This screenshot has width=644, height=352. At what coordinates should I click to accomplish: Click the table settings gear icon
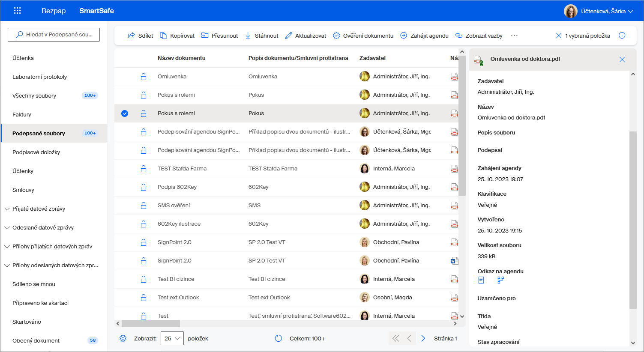[x=123, y=338]
